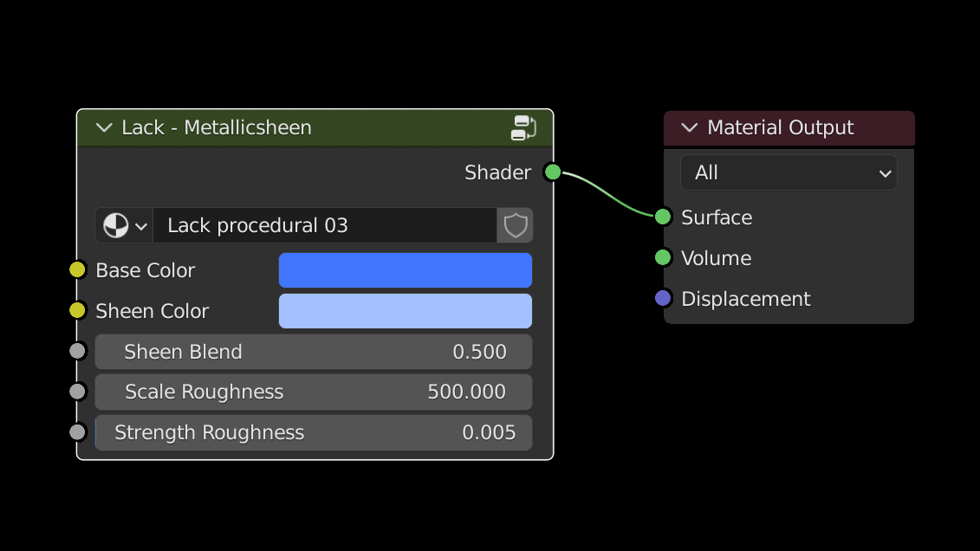Click the Sheen Blend value field
This screenshot has height=551, width=980.
click(x=313, y=352)
